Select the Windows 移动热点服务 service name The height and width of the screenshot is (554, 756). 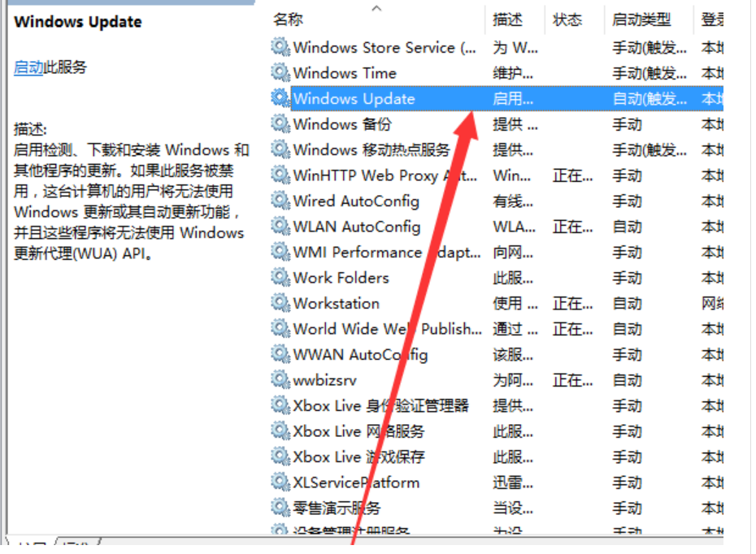click(x=371, y=149)
